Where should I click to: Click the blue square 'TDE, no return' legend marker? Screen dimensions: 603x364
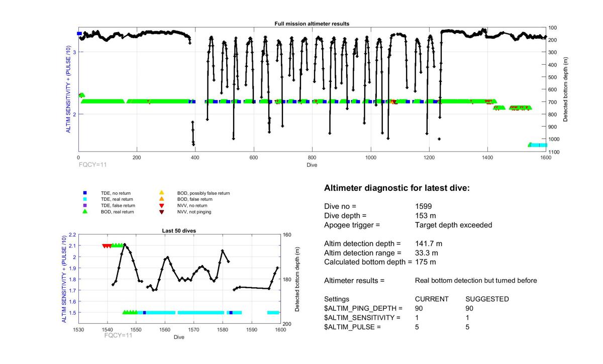[x=85, y=193]
